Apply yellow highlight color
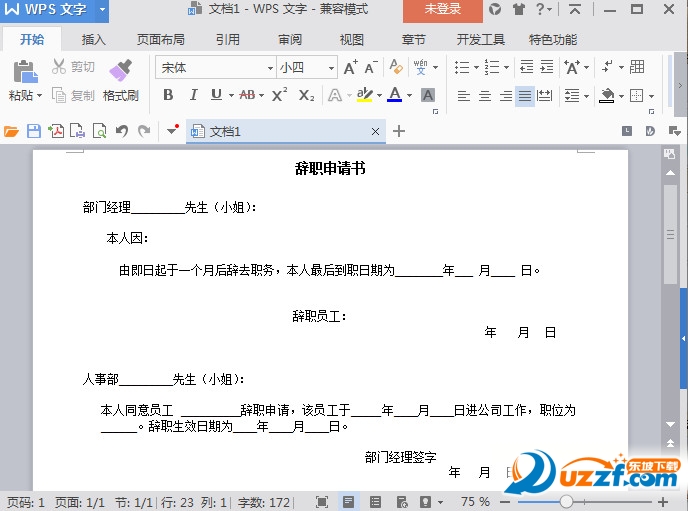 365,95
